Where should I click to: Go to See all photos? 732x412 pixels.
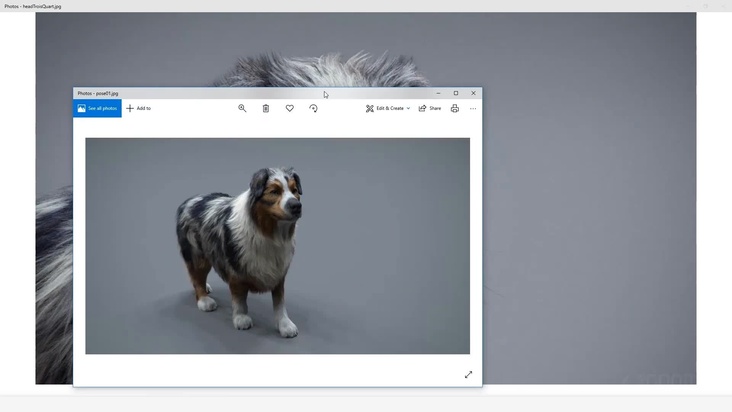tap(97, 108)
